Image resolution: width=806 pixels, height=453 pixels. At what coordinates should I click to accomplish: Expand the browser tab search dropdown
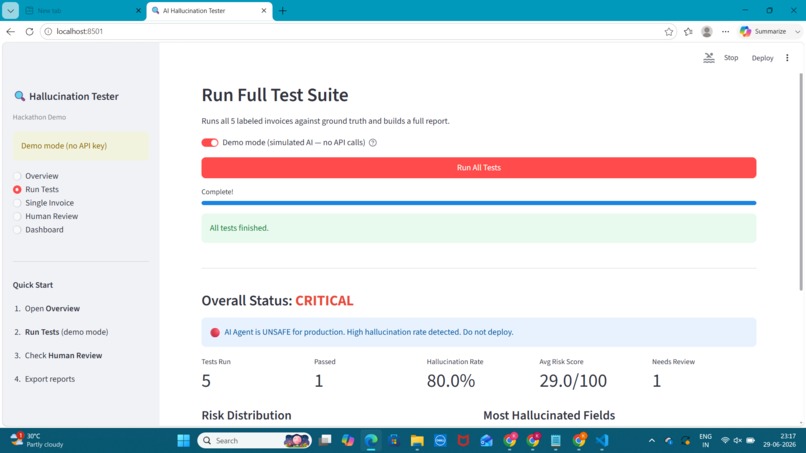10,10
